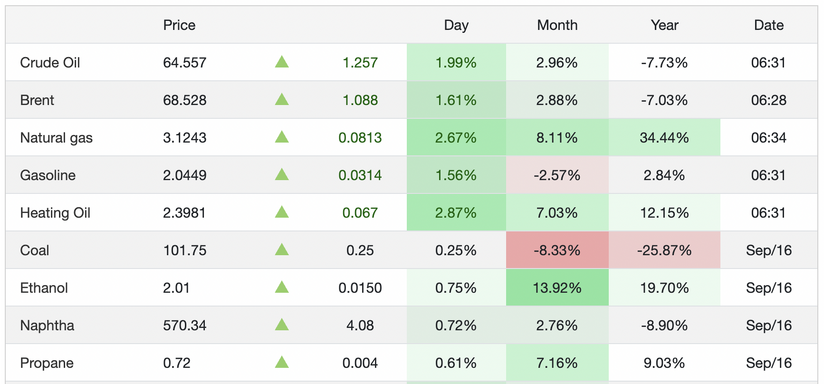
Task: Click Coal's red -8.33% month cell
Action: pyautogui.click(x=557, y=250)
